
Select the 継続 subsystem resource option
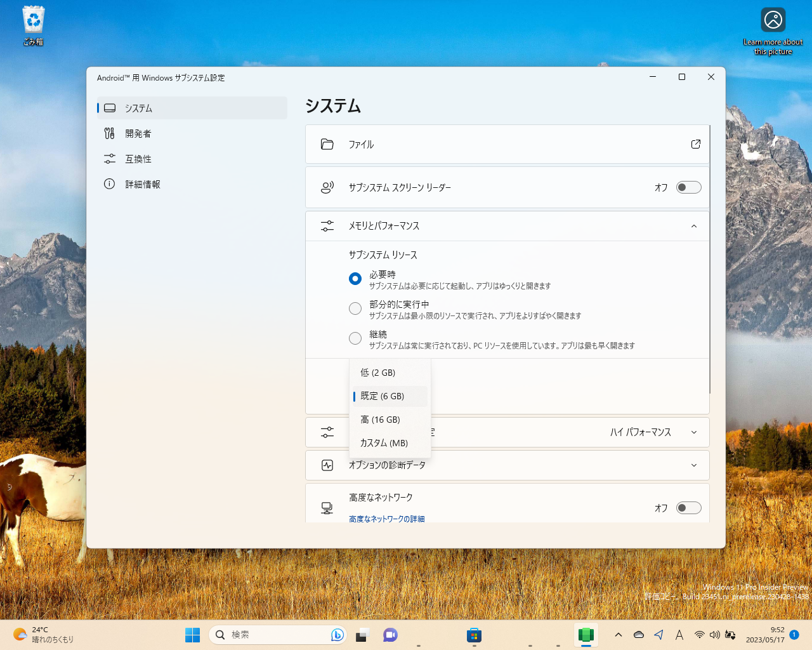click(x=355, y=338)
